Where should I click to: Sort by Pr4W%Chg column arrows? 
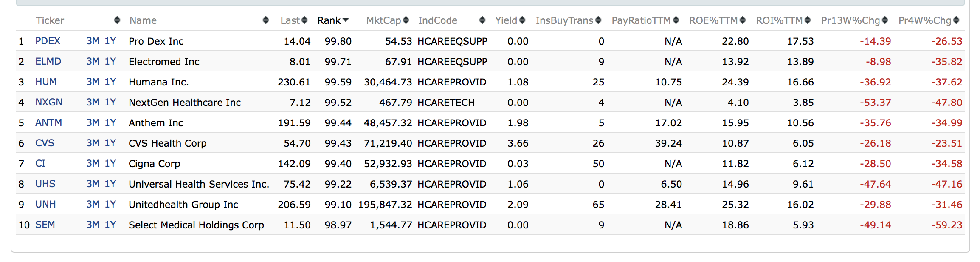[956, 20]
